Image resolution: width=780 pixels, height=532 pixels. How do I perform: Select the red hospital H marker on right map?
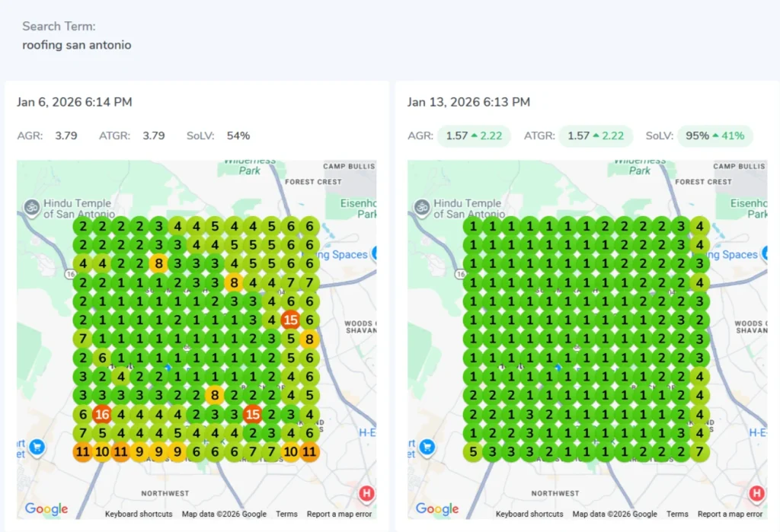pos(758,493)
